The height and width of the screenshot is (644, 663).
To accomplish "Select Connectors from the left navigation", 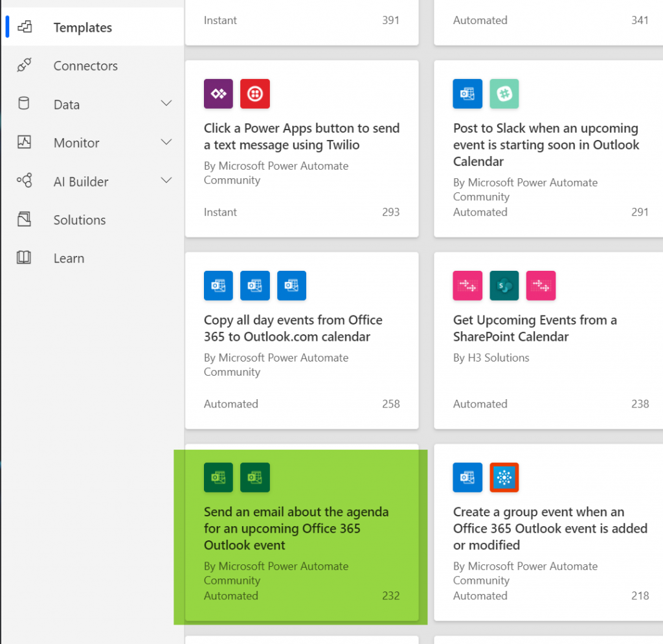I will coord(85,65).
